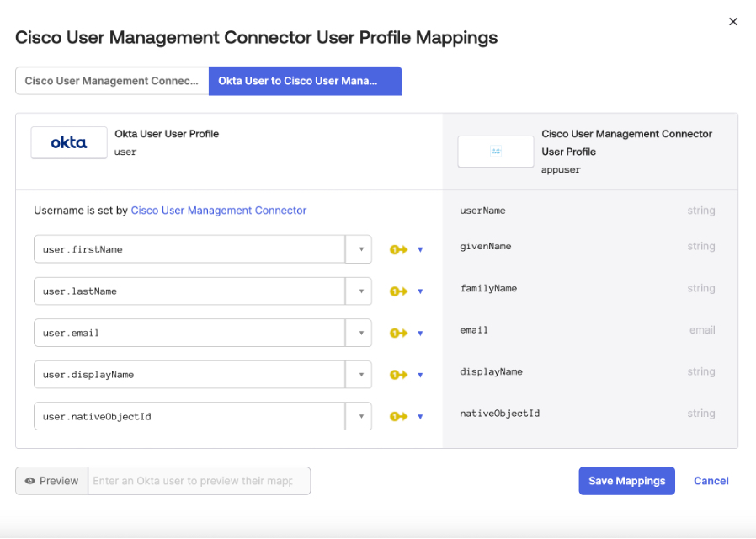Click the user.lastName expression field

(x=189, y=291)
